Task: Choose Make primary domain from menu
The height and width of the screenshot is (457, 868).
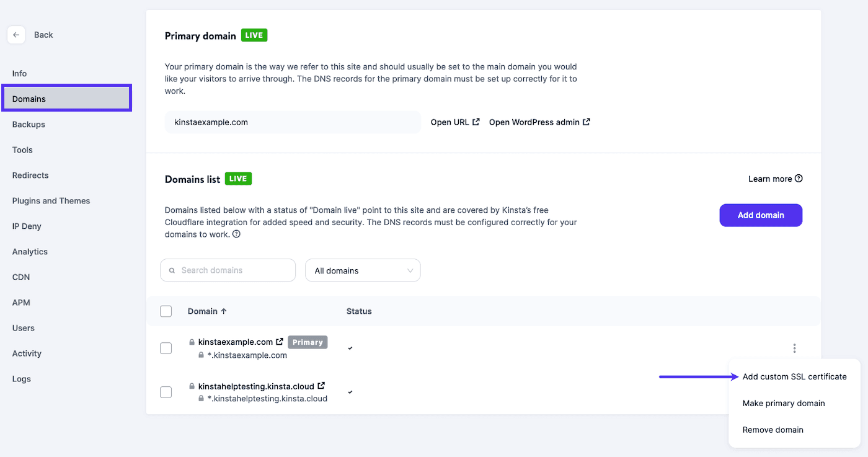Action: click(784, 403)
